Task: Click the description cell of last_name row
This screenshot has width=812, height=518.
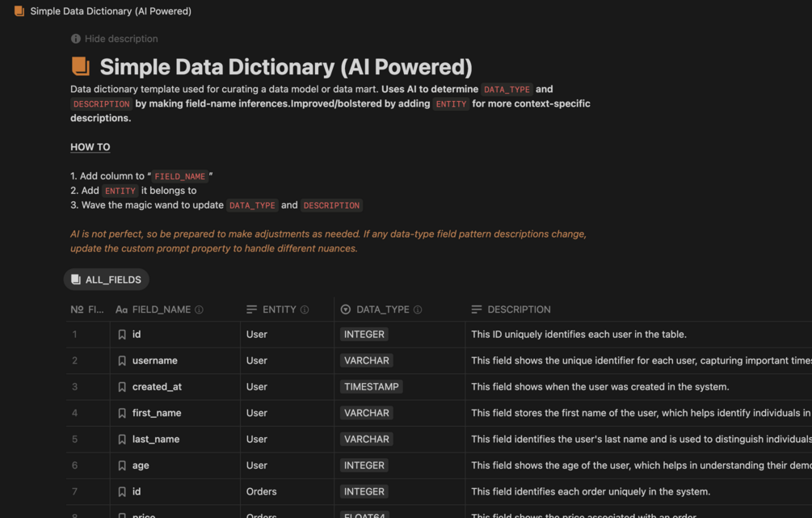Action: tap(638, 440)
